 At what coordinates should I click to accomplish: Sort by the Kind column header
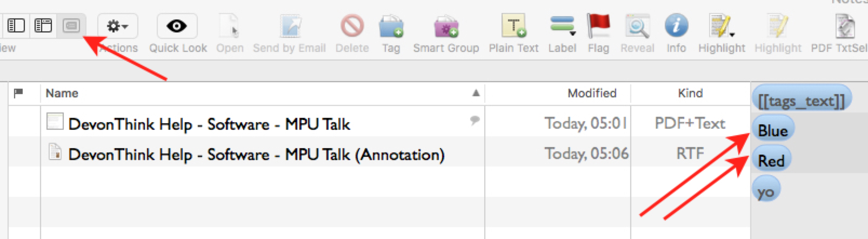click(x=690, y=94)
